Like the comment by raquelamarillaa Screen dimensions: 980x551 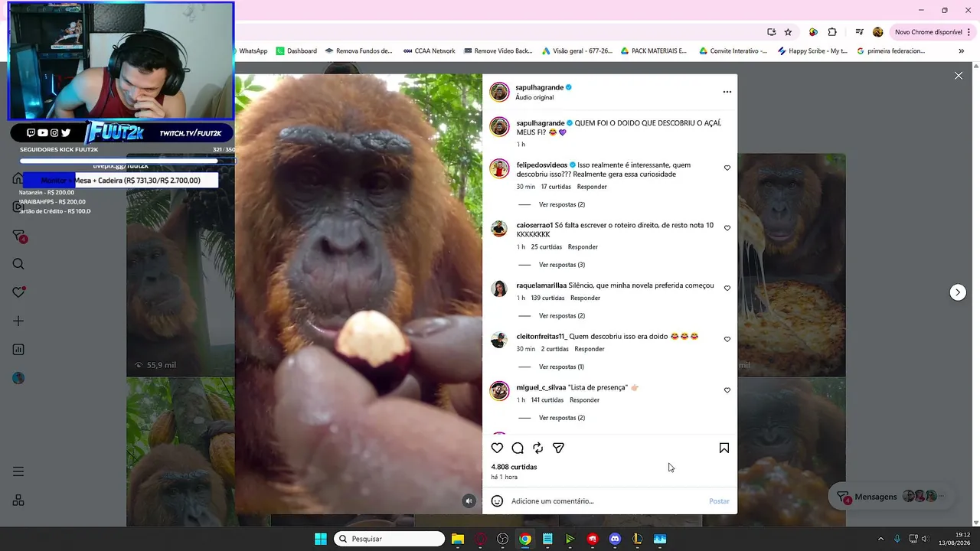[x=727, y=289]
